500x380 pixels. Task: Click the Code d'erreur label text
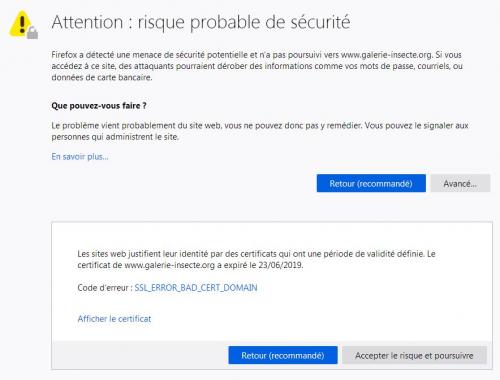click(105, 288)
